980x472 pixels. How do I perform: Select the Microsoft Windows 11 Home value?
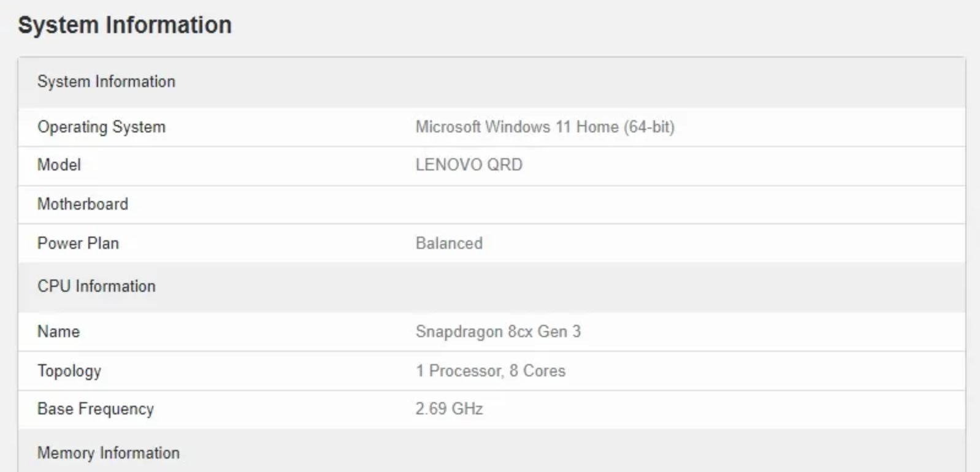545,127
